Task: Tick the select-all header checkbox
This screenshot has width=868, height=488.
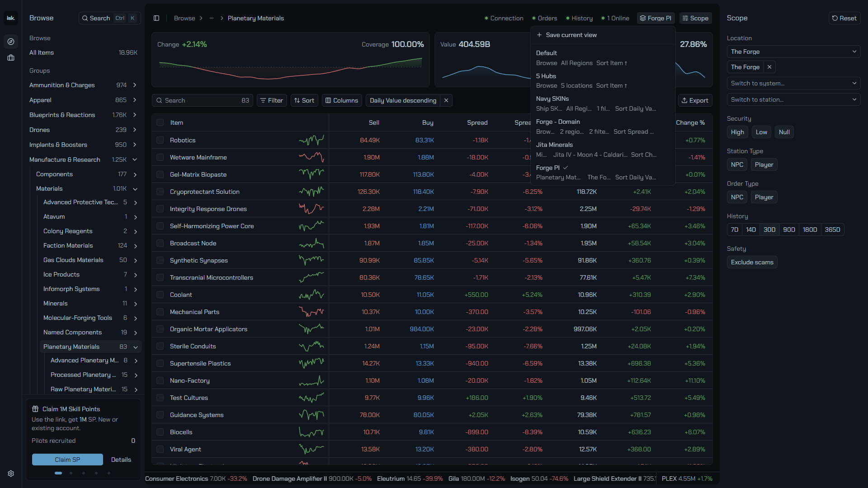Action: click(x=160, y=122)
